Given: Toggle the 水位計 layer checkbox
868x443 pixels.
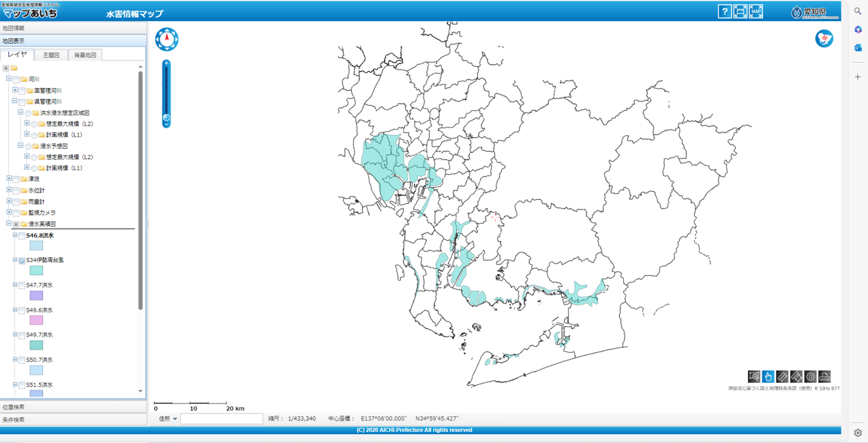Looking at the screenshot, I should pos(16,190).
